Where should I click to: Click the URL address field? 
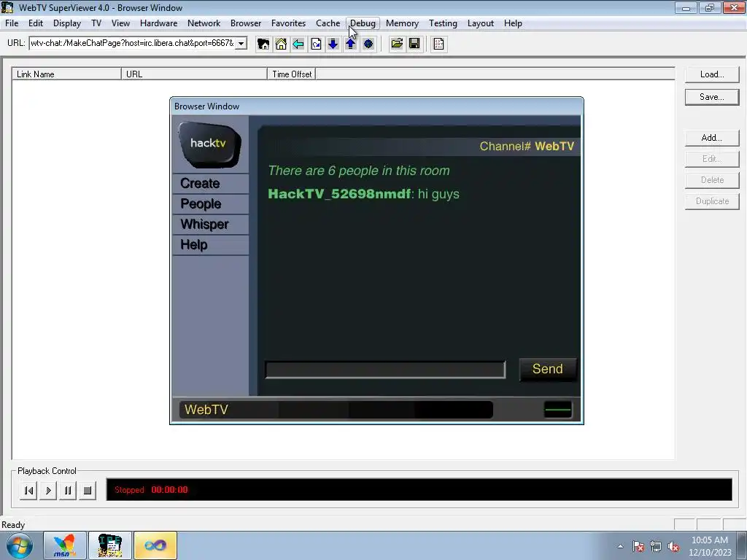pyautogui.click(x=133, y=43)
